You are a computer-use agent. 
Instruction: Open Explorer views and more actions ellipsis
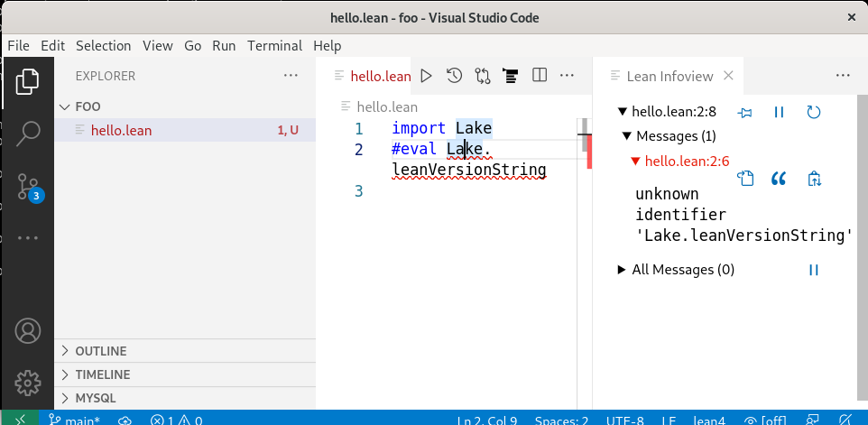pos(291,75)
